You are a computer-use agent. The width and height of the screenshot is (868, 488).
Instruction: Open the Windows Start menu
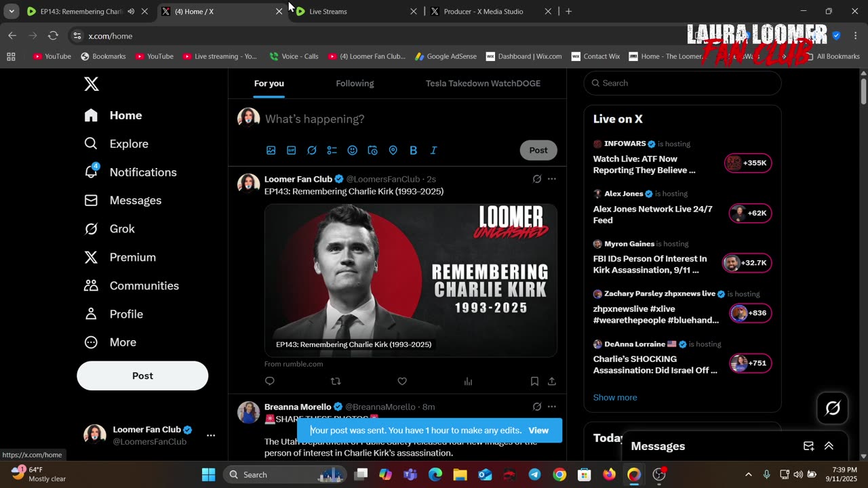208,474
